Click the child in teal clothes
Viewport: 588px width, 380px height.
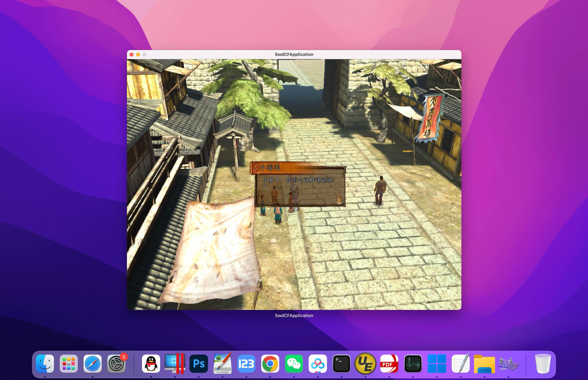pos(278,213)
